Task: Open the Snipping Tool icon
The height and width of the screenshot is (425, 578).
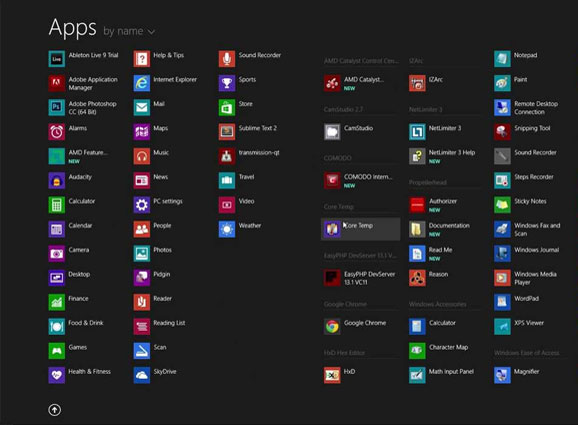Action: click(x=502, y=132)
